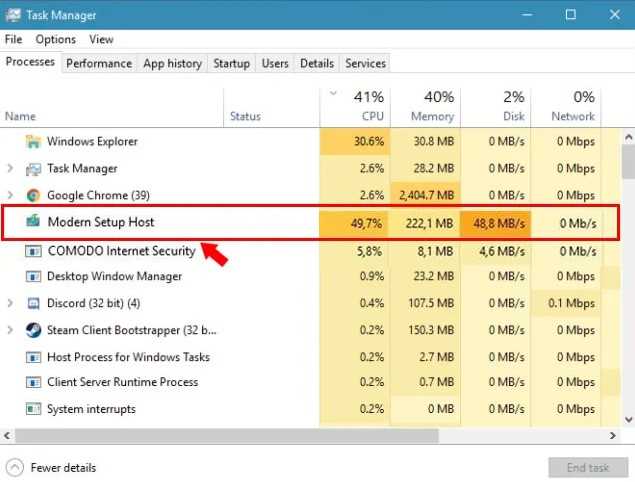Image resolution: width=635 pixels, height=482 pixels.
Task: Select the Windows Explorer process icon
Action: point(33,141)
